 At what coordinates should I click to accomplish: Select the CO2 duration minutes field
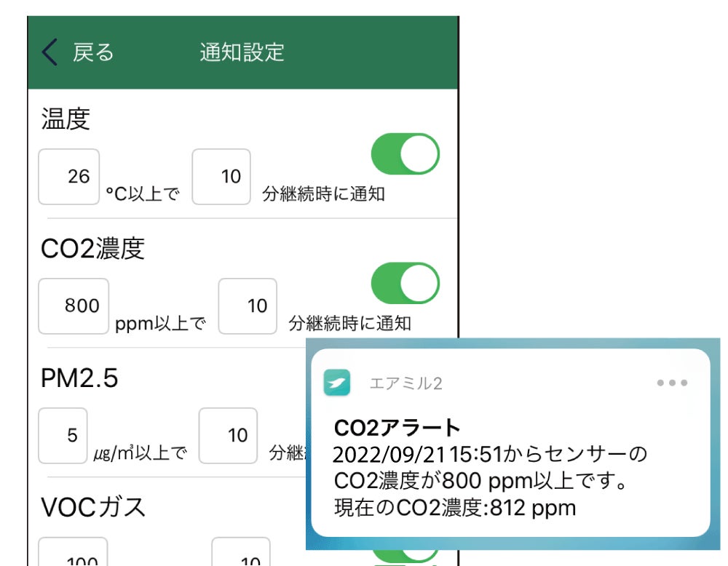(x=248, y=306)
